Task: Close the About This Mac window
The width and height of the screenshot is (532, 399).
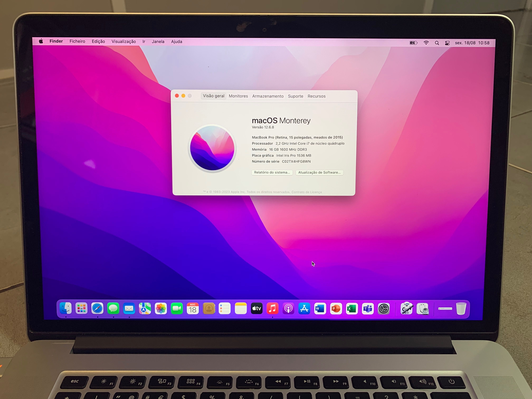Action: (x=177, y=96)
